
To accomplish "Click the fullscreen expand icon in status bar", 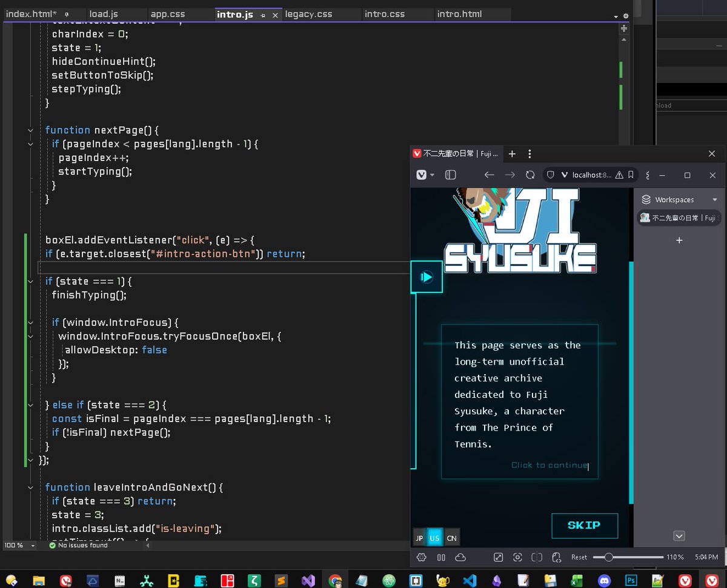I will point(498,557).
